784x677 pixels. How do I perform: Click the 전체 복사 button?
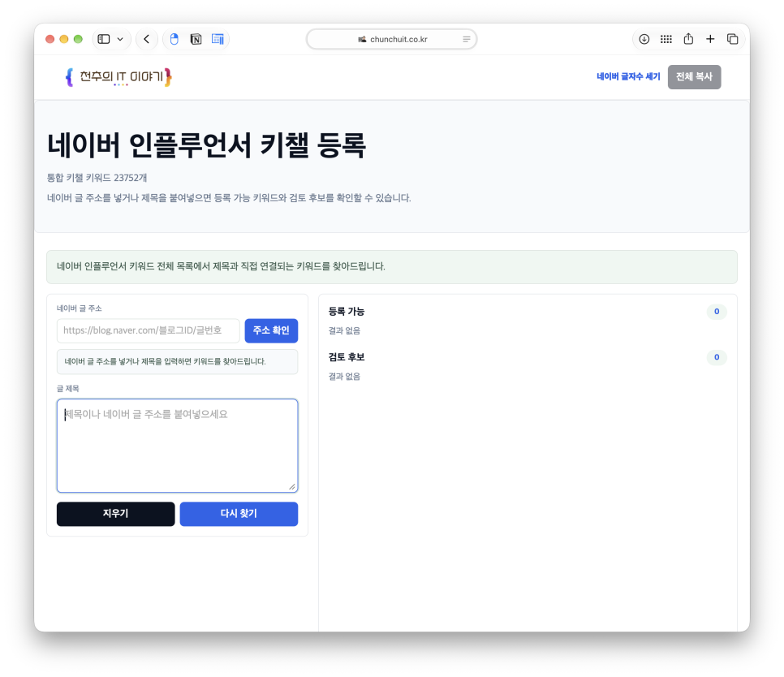[694, 77]
